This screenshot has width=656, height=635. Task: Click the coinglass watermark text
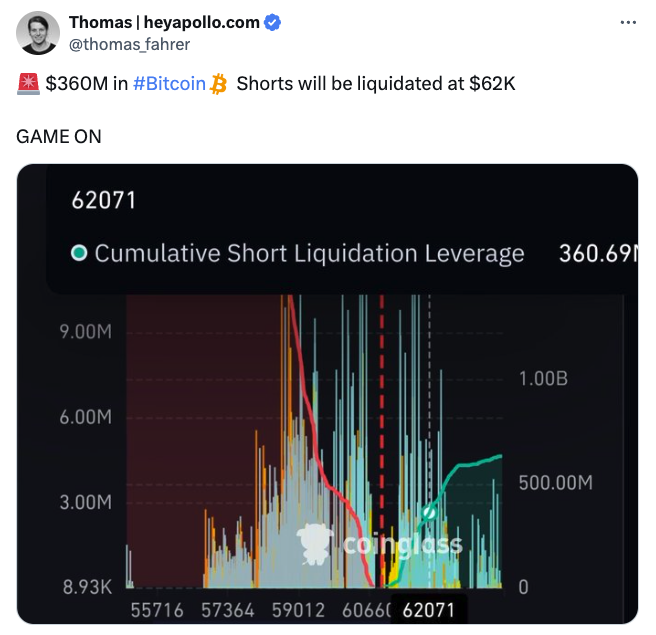point(402,545)
